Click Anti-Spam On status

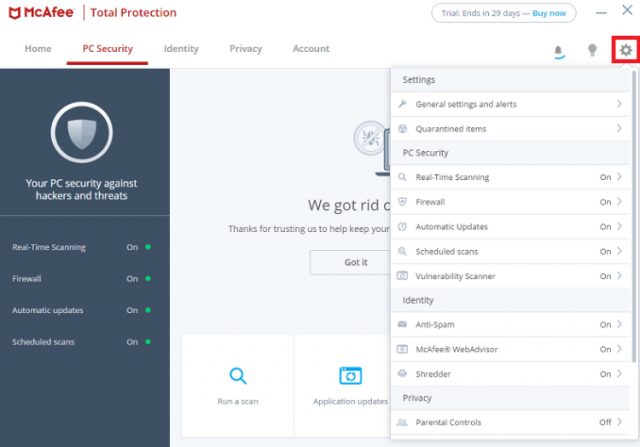coord(605,325)
